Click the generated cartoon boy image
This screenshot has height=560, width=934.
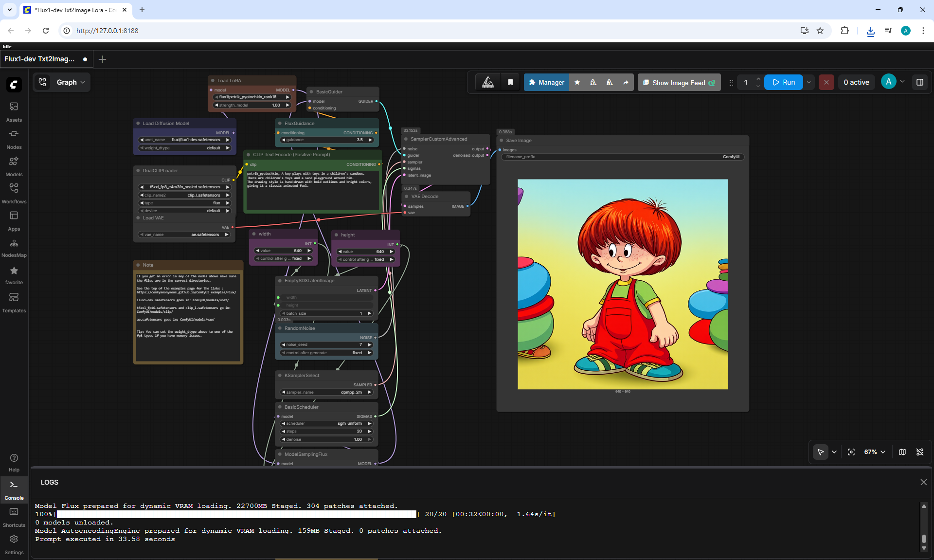tap(623, 284)
